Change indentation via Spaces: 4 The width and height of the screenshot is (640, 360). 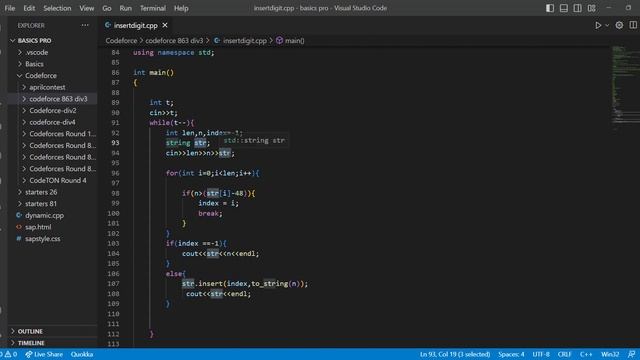click(x=511, y=354)
